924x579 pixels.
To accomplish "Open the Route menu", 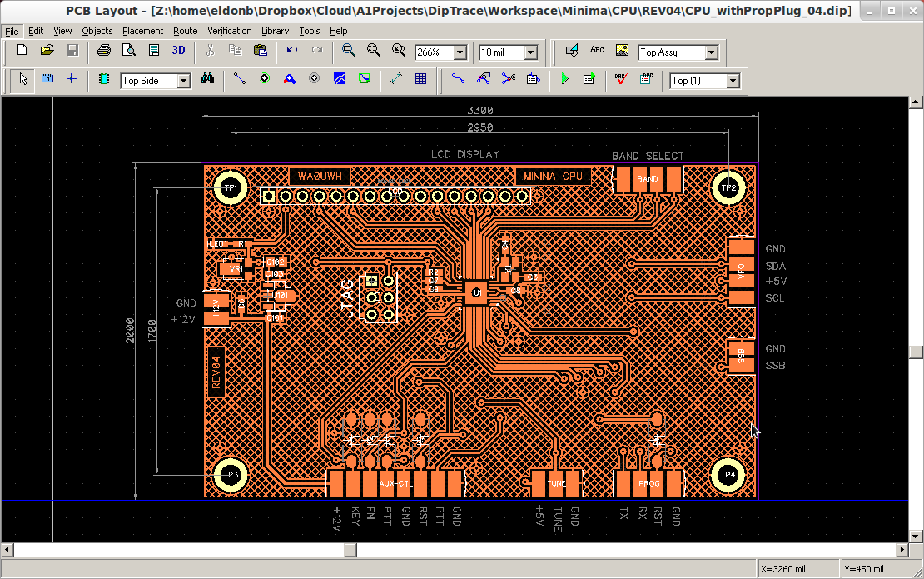I will 185,31.
